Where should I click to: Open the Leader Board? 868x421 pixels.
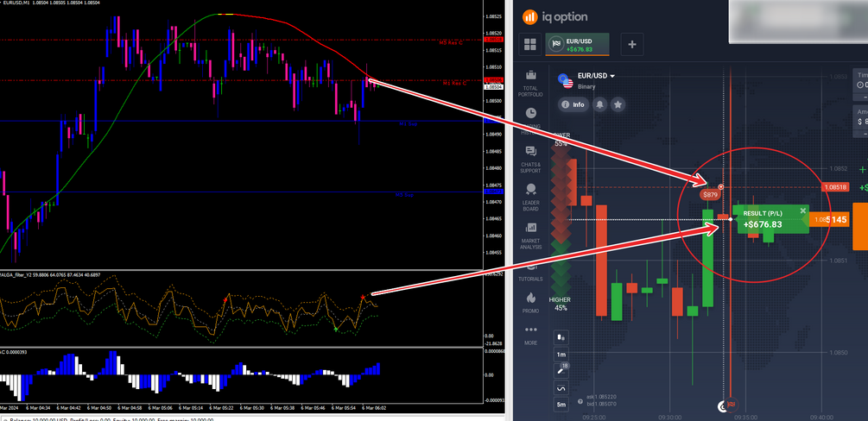click(530, 198)
